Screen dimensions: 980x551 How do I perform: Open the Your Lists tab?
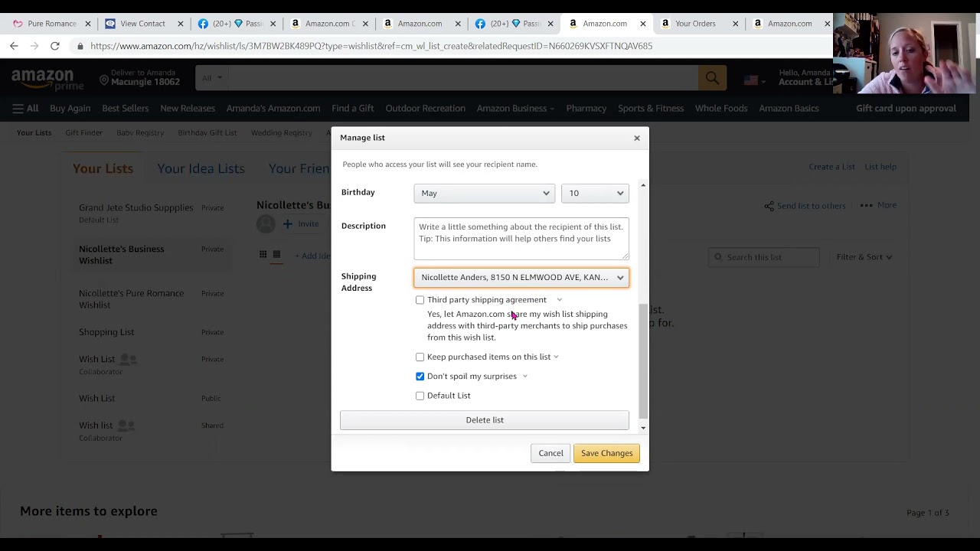tap(103, 168)
